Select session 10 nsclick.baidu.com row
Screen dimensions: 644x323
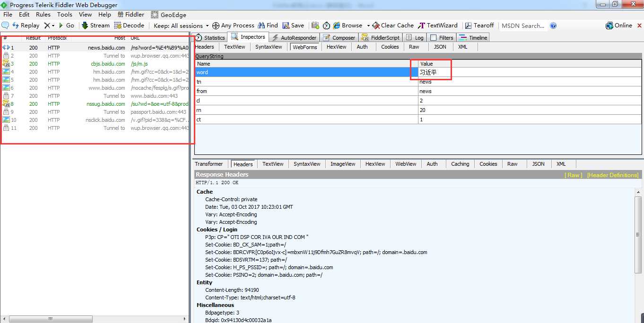95,120
